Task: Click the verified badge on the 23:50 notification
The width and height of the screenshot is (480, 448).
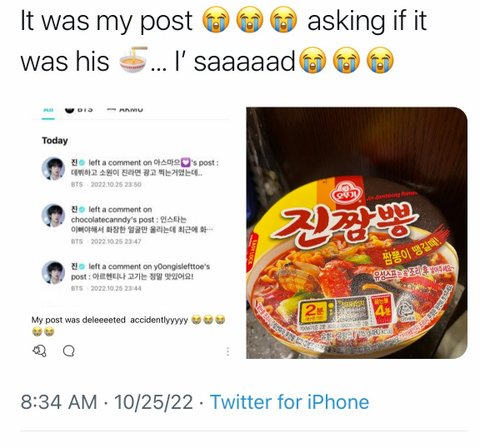Action: coord(82,163)
